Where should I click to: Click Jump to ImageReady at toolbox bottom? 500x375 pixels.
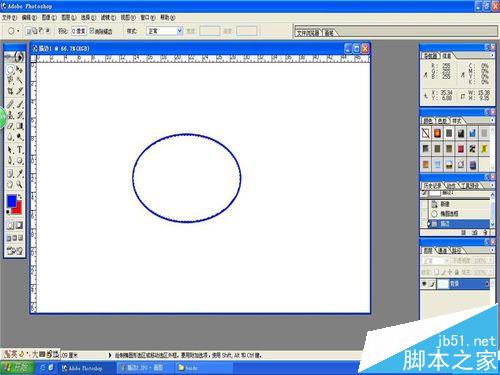click(x=15, y=251)
